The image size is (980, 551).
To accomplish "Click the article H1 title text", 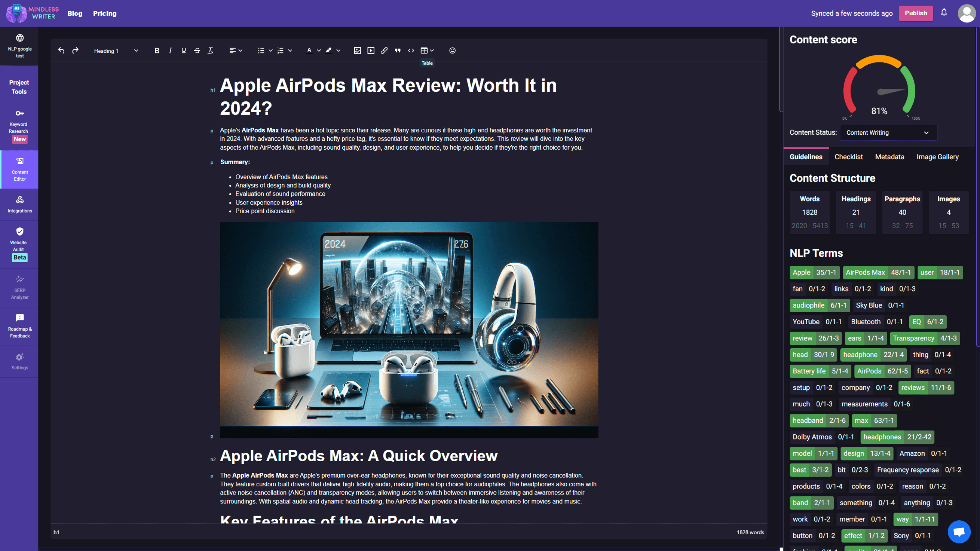I will point(388,97).
